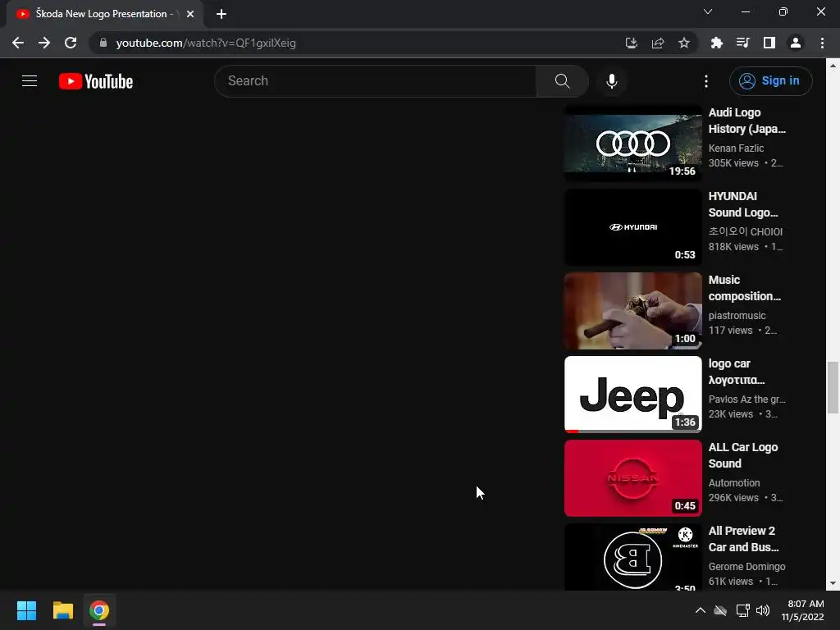Click 'Music composition' video title
The height and width of the screenshot is (630, 840).
pos(745,288)
